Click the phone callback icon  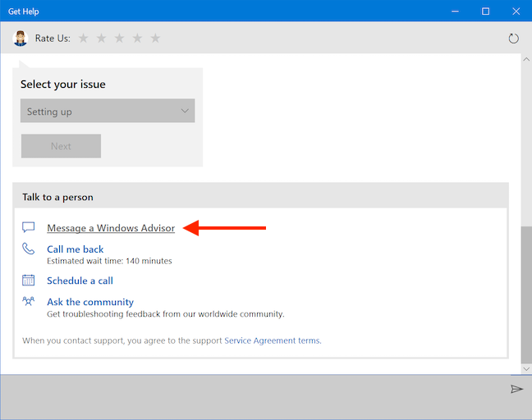click(29, 249)
